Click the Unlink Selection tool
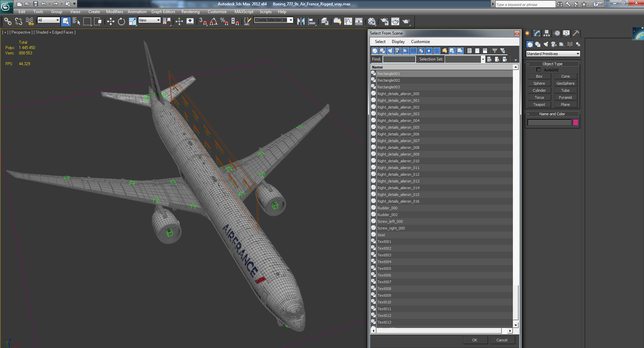644x348 pixels. pos(19,21)
